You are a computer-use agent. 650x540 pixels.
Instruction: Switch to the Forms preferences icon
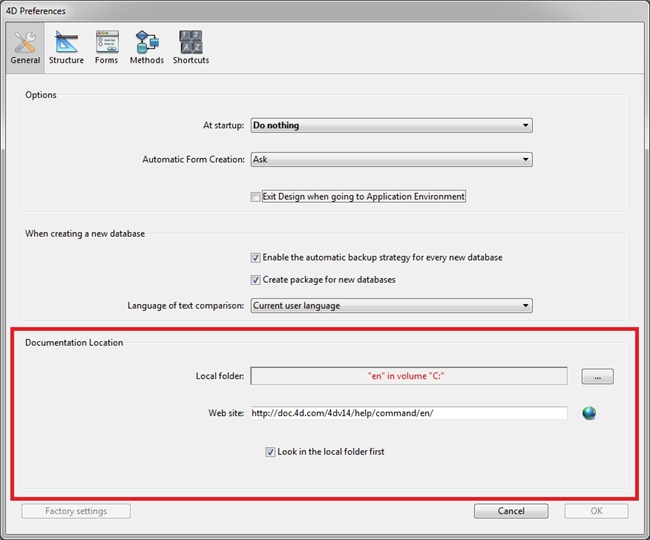(x=106, y=42)
